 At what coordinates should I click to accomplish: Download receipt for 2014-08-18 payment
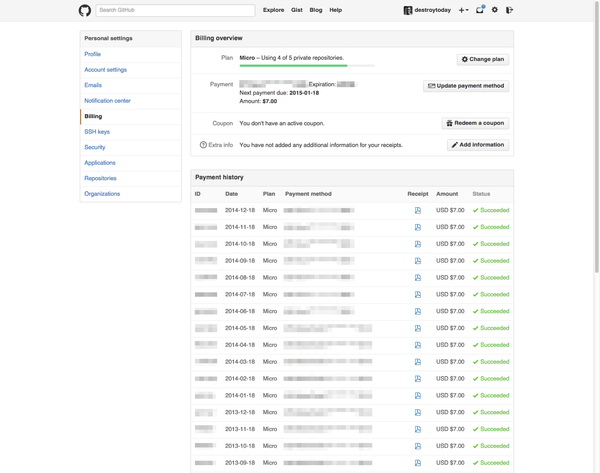click(x=418, y=278)
